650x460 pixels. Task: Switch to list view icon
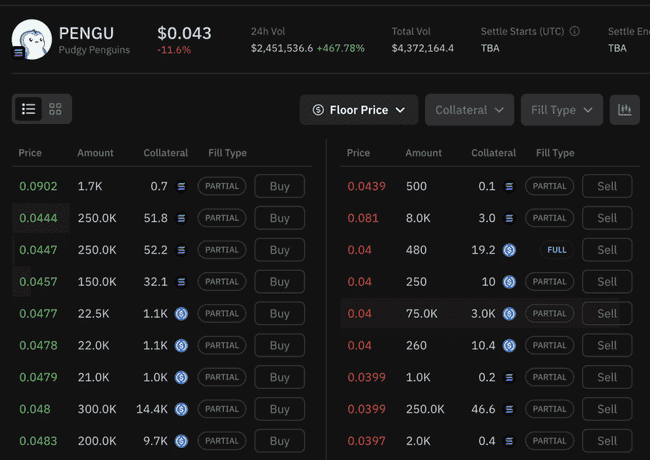point(28,109)
